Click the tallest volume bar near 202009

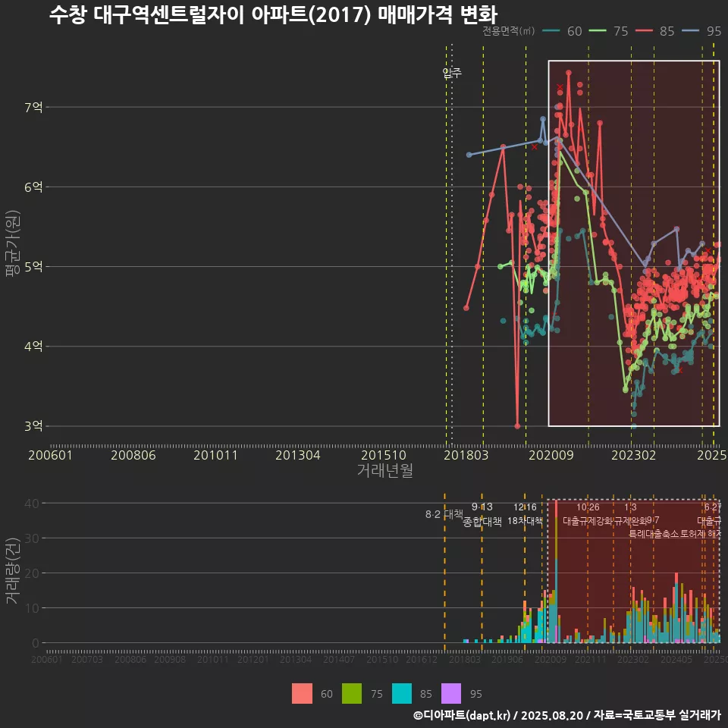(x=556, y=571)
